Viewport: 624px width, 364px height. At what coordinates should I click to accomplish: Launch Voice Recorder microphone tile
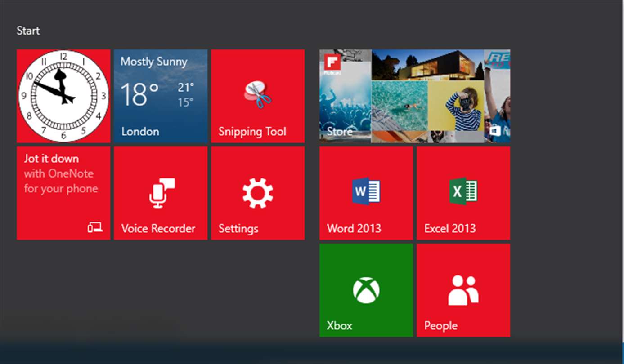(x=161, y=193)
